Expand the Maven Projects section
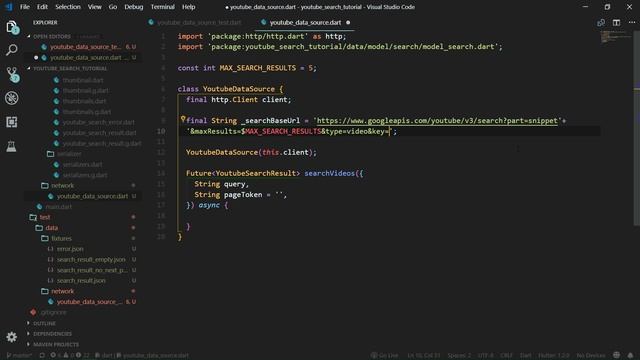Viewport: 640px width, 360px height. click(56, 344)
